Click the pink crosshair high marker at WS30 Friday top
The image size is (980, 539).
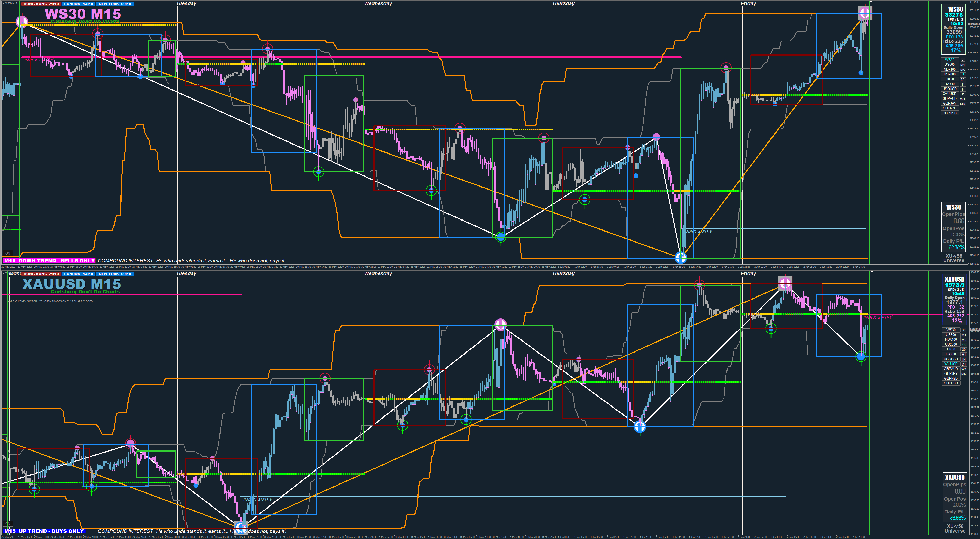[865, 13]
